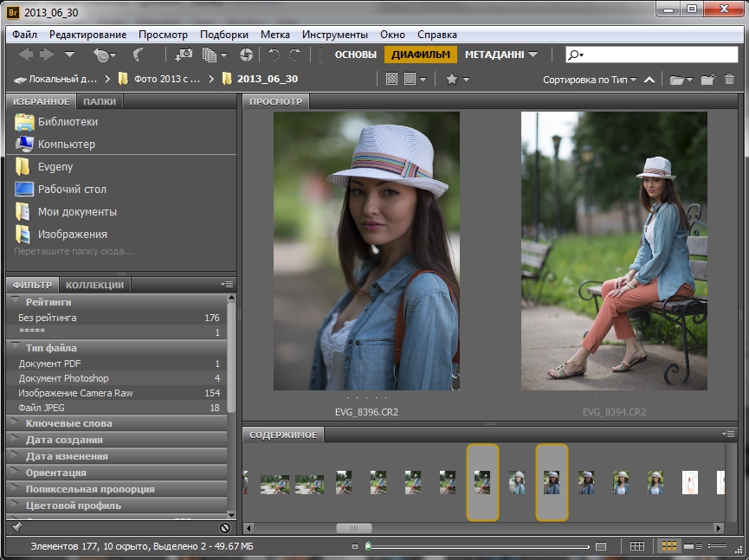Screen dimensions: 749x560
Task: Click the larger thumbnail size icon
Action: (601, 546)
